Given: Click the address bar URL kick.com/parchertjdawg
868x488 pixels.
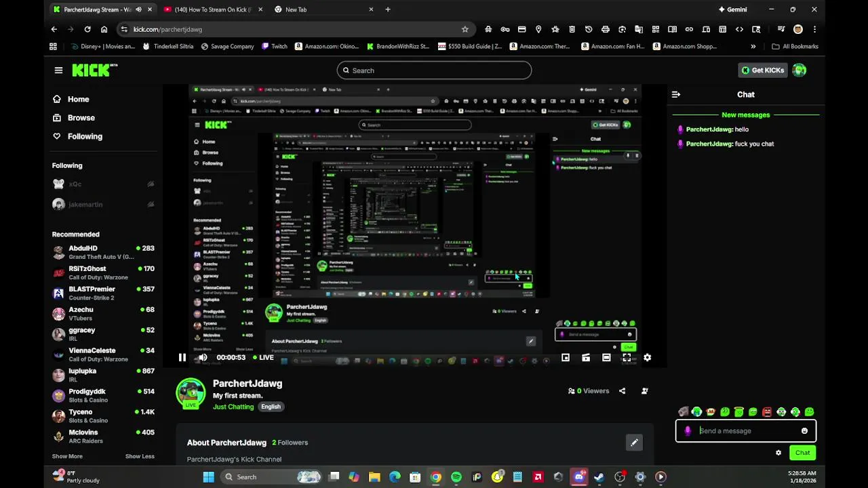Looking at the screenshot, I should tap(167, 29).
